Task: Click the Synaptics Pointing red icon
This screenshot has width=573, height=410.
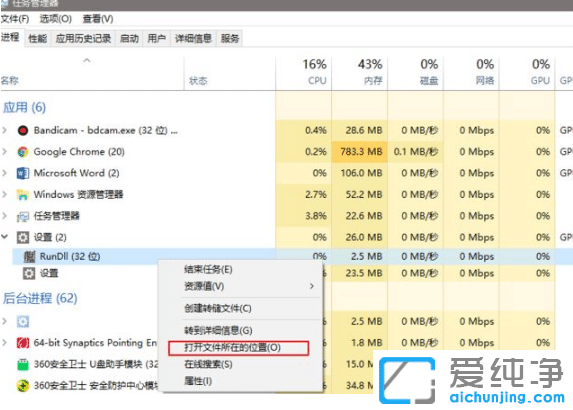Action: pyautogui.click(x=23, y=343)
